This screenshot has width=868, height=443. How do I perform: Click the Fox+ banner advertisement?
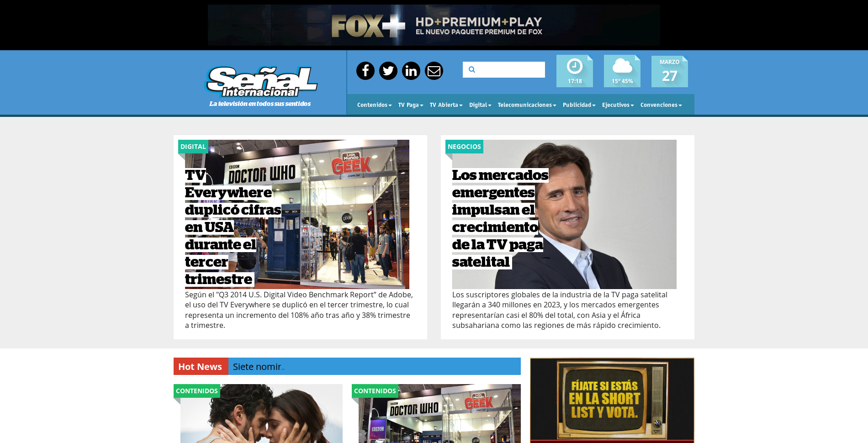(434, 25)
